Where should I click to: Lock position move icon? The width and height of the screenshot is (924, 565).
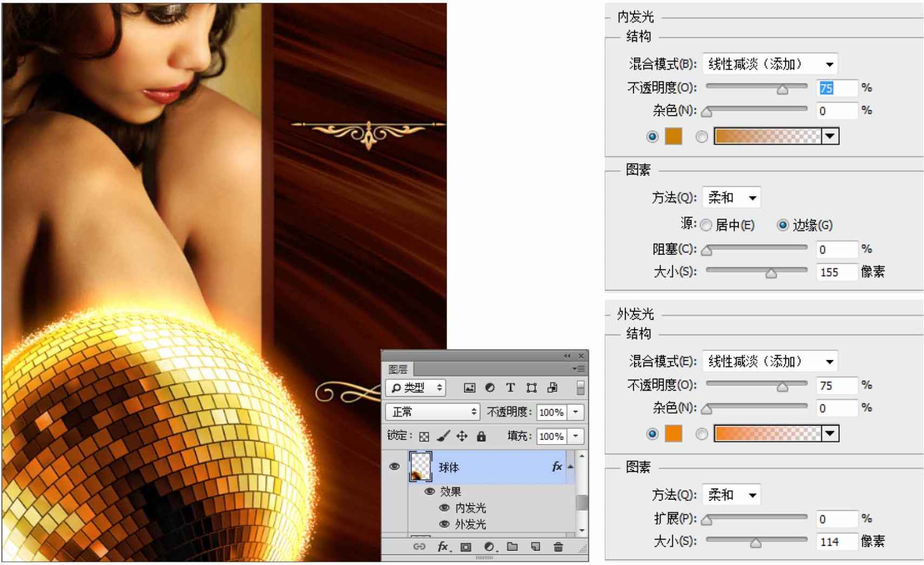point(462,436)
